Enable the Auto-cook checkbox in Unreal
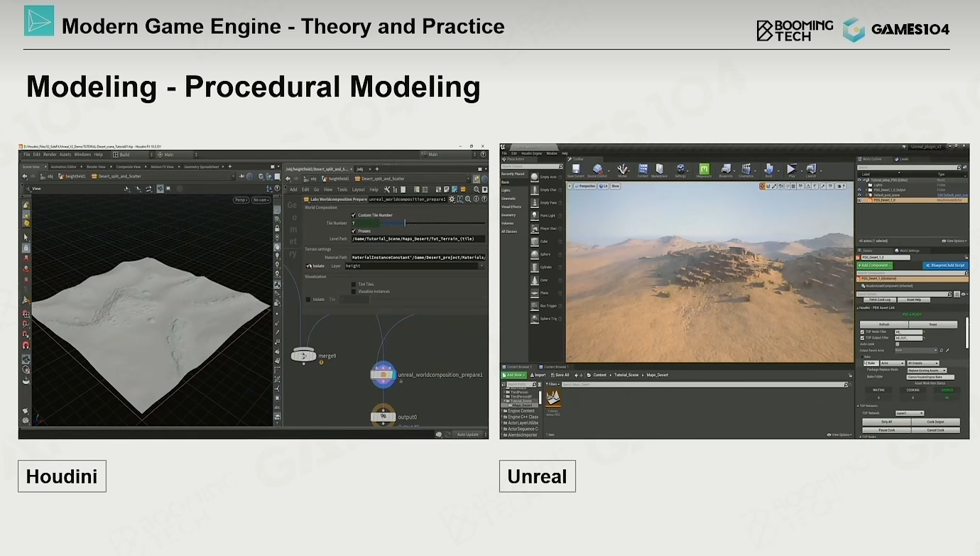This screenshot has width=980, height=556. click(897, 344)
